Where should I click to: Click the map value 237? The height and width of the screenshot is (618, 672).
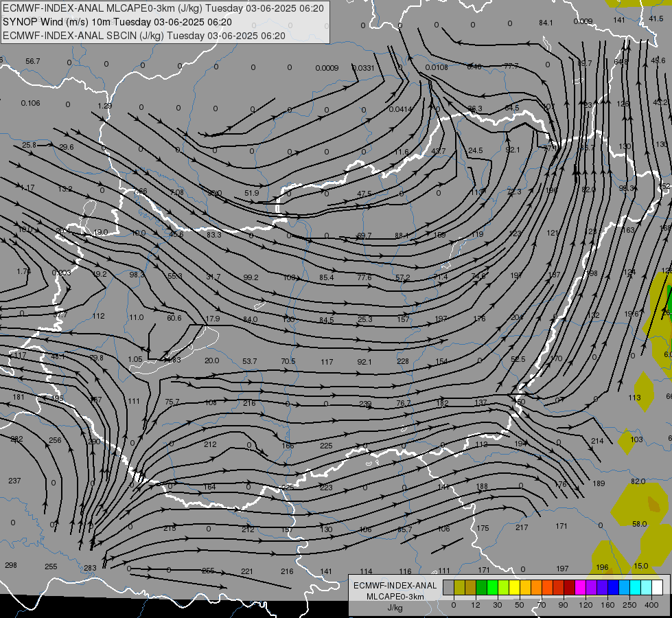(x=14, y=481)
